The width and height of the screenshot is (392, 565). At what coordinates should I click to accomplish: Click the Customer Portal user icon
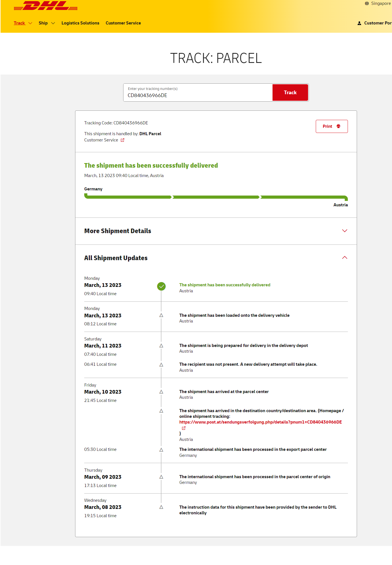(359, 23)
